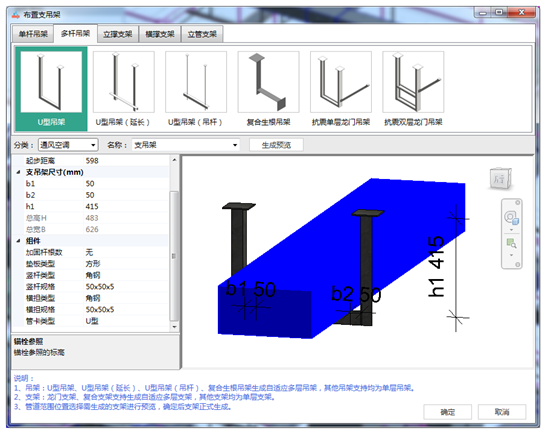Screen dimensions: 554x440
Task: Select the 抗震双层龙门吊架 icon
Action: [413, 82]
